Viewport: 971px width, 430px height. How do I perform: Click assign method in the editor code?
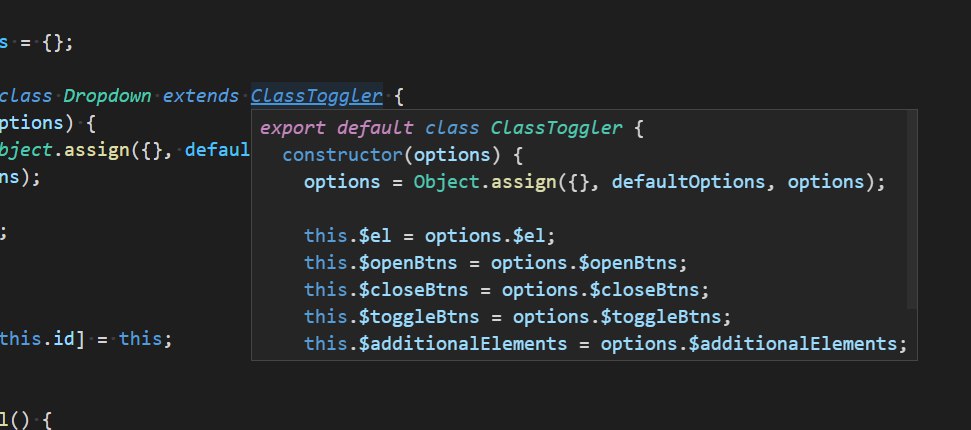pyautogui.click(x=97, y=150)
